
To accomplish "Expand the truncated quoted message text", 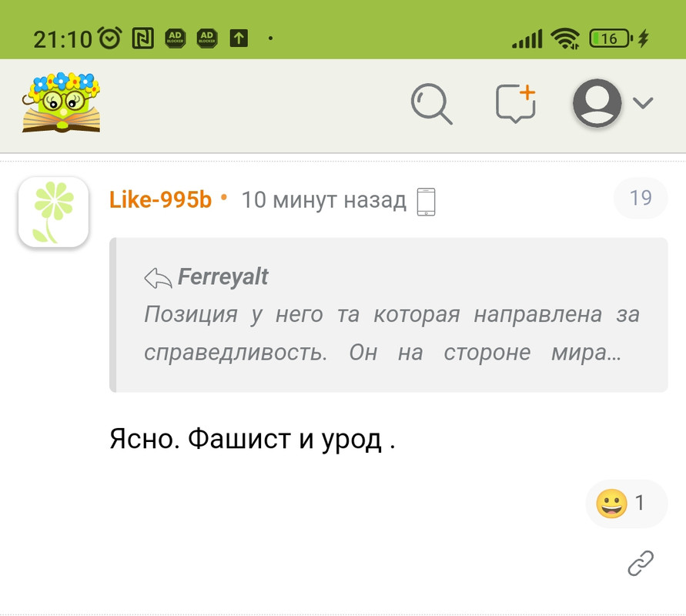I will 392,333.
